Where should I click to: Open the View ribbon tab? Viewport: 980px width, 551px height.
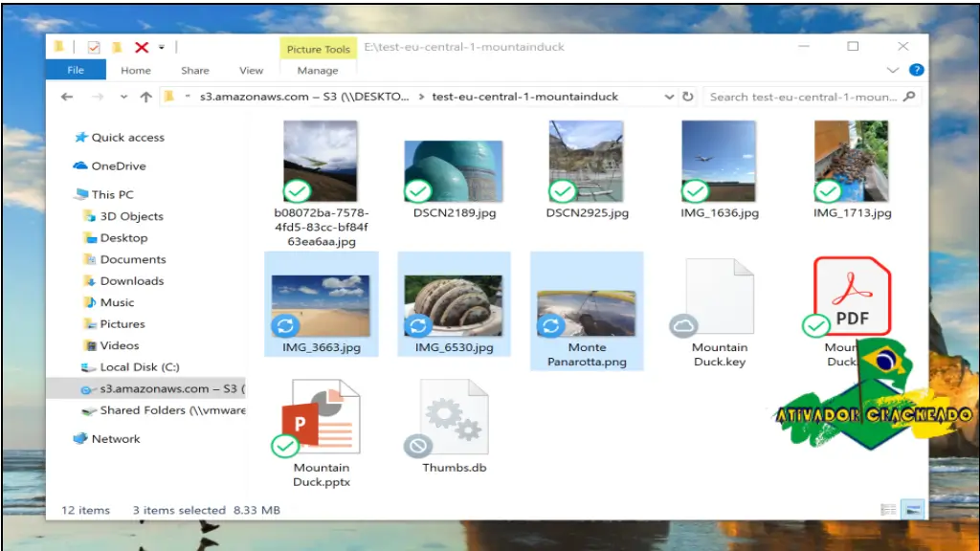click(x=252, y=71)
